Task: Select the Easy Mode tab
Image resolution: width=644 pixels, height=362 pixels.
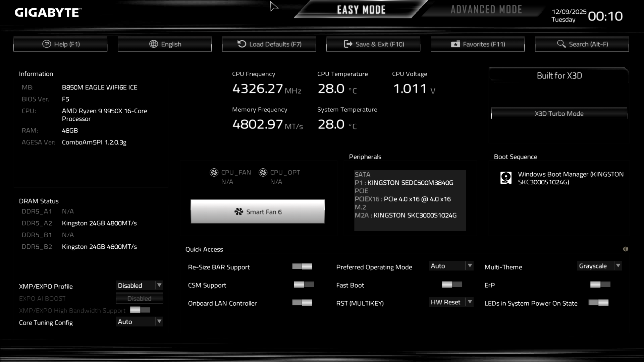Action: pos(361,10)
